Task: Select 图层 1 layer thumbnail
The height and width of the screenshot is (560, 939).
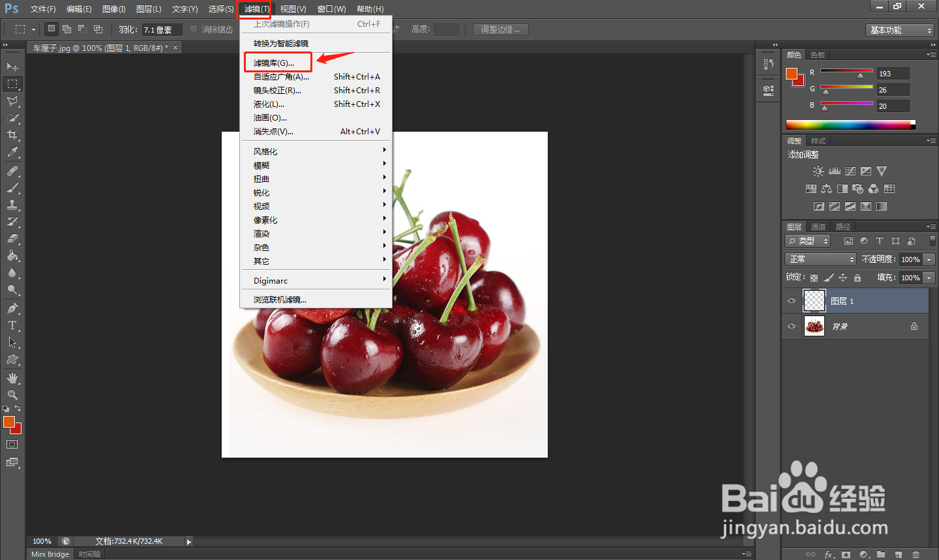Action: point(814,301)
